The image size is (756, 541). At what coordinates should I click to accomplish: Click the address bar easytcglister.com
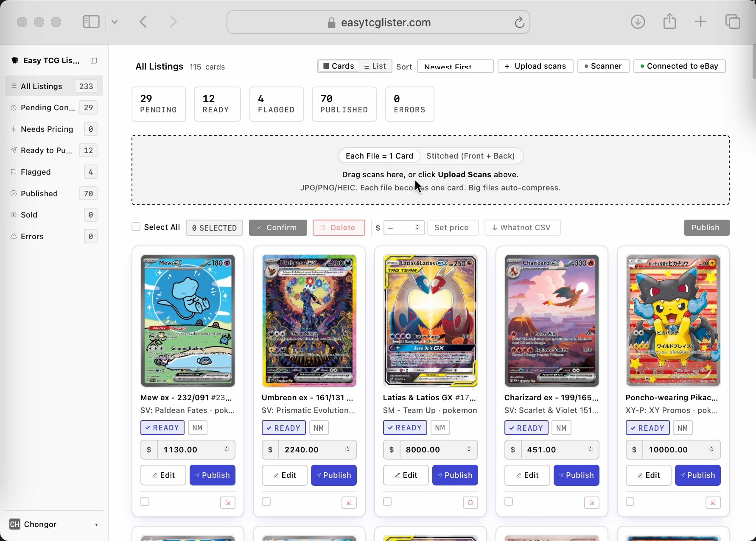(x=378, y=22)
